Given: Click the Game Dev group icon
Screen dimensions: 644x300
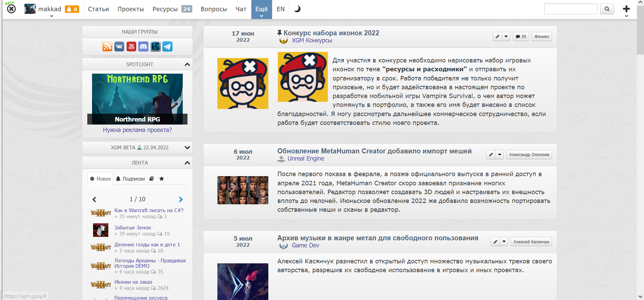Looking at the screenshot, I should (x=283, y=246).
